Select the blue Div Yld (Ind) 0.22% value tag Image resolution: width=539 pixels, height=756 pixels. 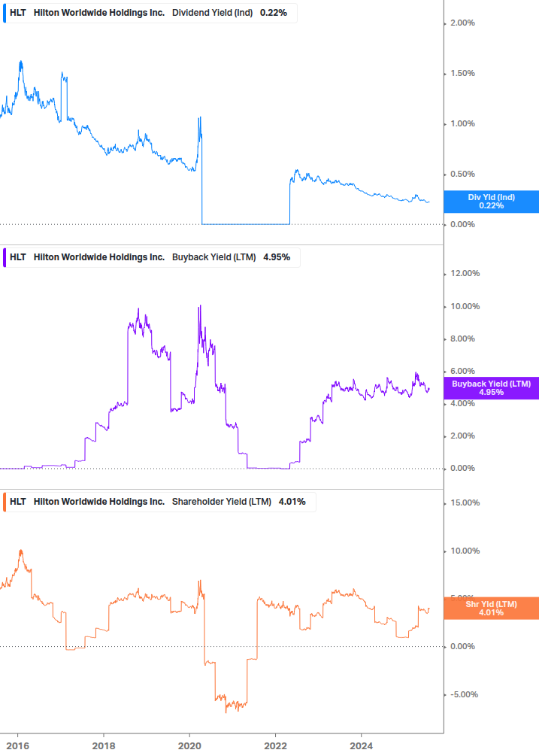pyautogui.click(x=492, y=202)
